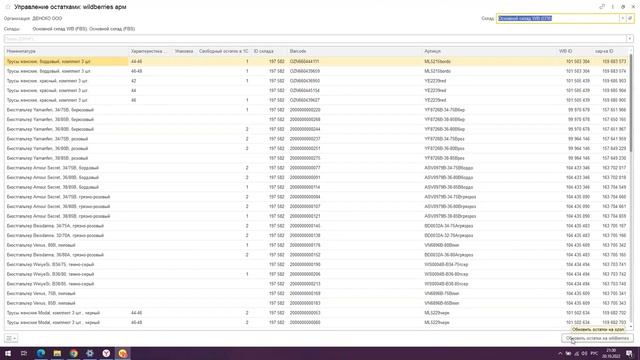This screenshot has height=360, width=640.
Task: Select row Бюстгальтер Amour Secret 38/85B грязно-розовый
Action: (x=316, y=216)
